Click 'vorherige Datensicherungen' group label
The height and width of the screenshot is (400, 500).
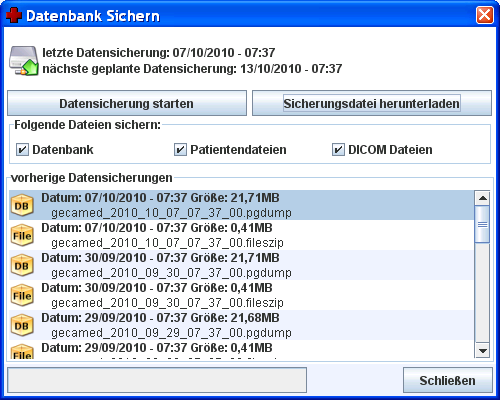92,178
